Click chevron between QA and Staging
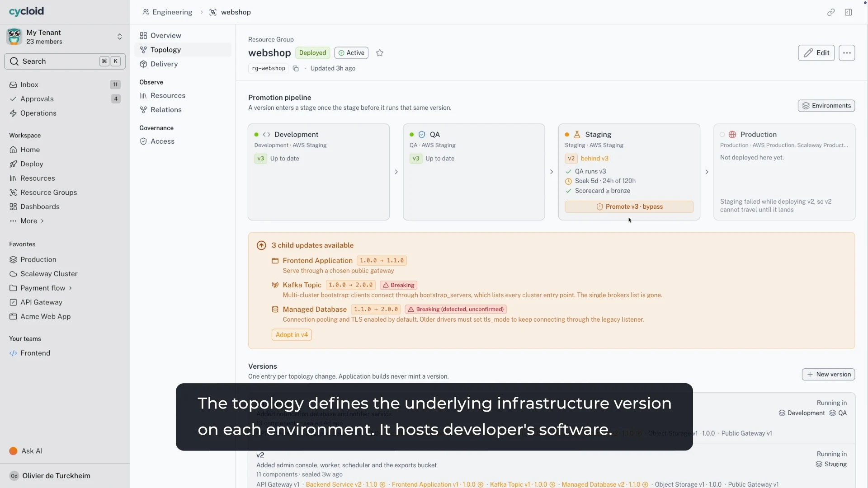Viewport: 868px width, 488px height. [552, 172]
